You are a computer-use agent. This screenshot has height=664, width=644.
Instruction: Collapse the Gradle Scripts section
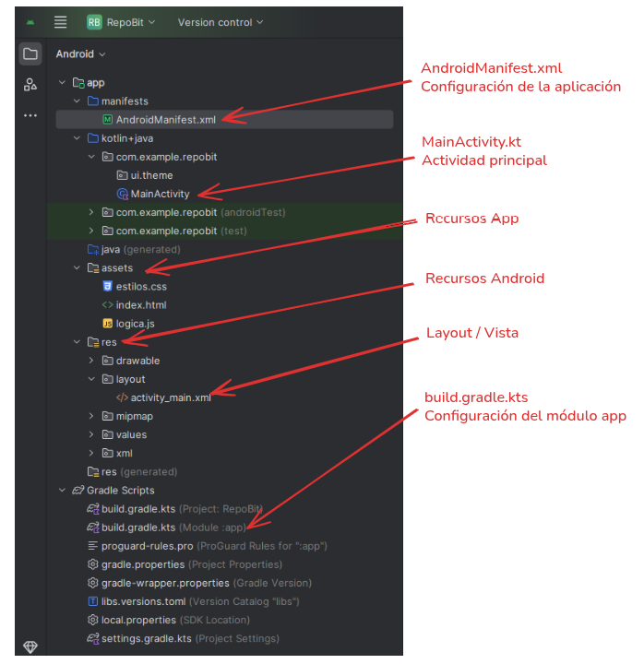coord(63,490)
